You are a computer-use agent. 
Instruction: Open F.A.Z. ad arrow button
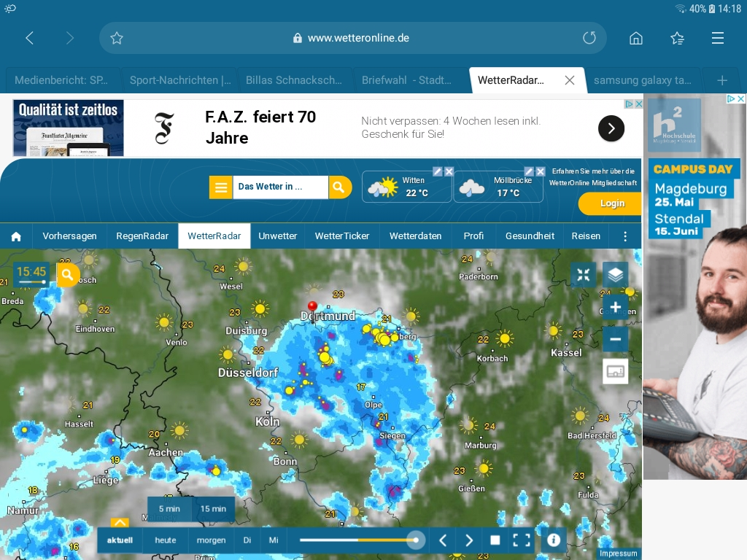[x=611, y=128]
